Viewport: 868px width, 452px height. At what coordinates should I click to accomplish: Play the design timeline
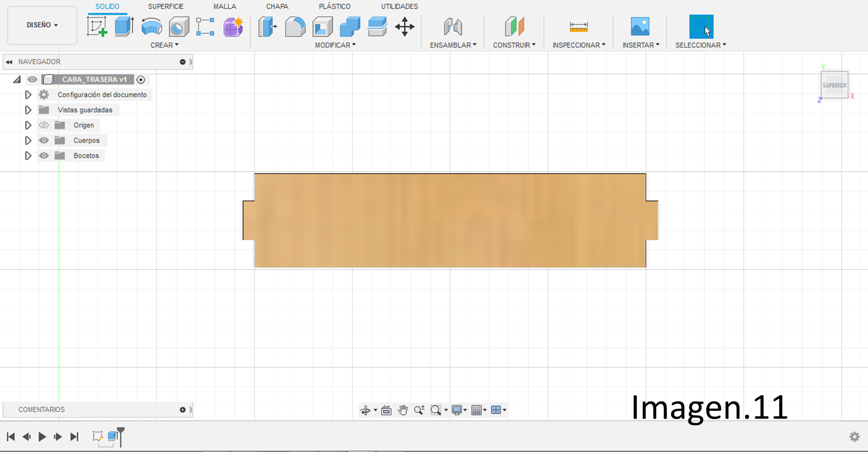pos(42,437)
